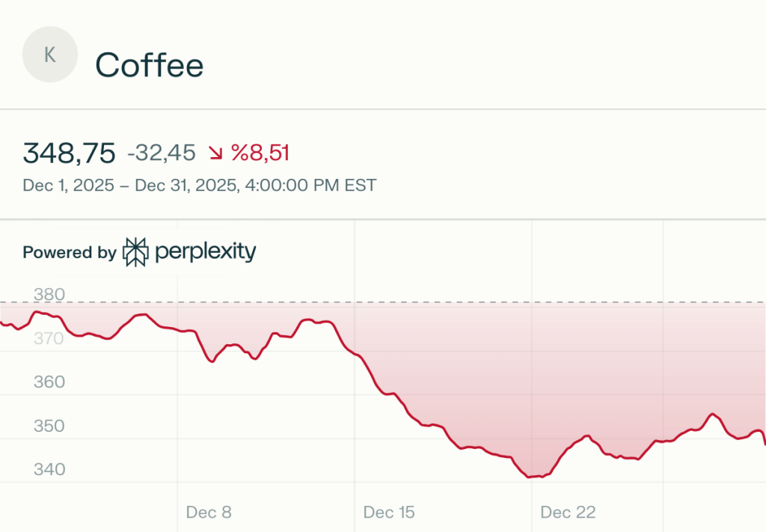This screenshot has width=766, height=532.
Task: Select the Dec 15 axis marker
Action: (389, 512)
